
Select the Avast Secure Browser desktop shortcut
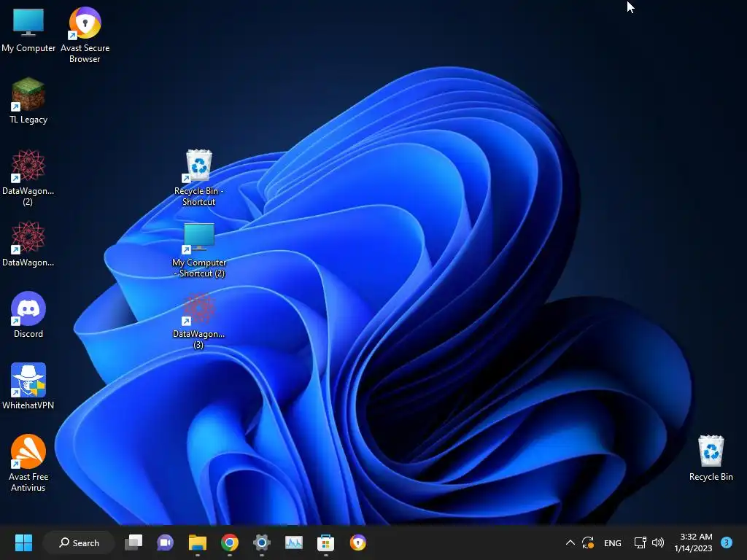(x=85, y=34)
